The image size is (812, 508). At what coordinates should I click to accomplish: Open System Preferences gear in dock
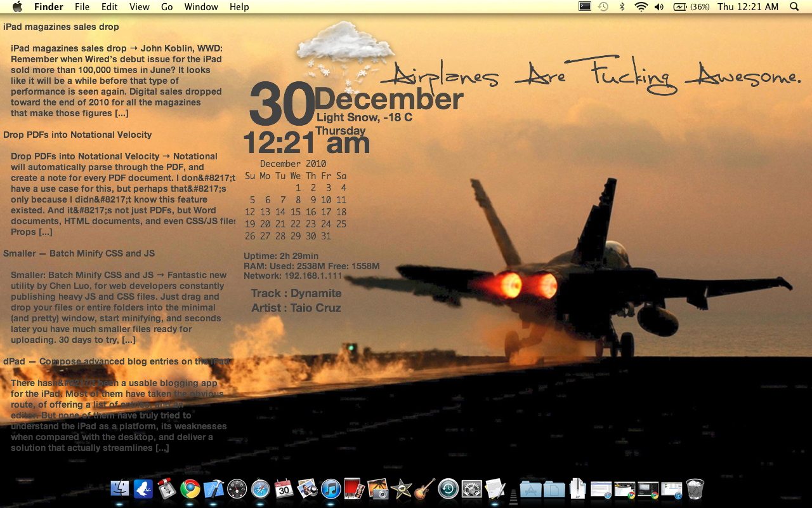[471, 488]
